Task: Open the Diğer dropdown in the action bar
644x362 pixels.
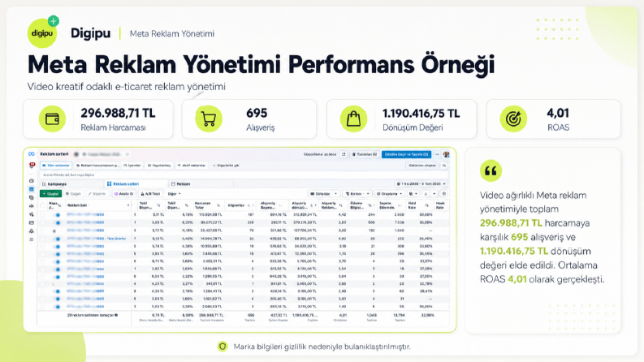Action: tap(174, 194)
